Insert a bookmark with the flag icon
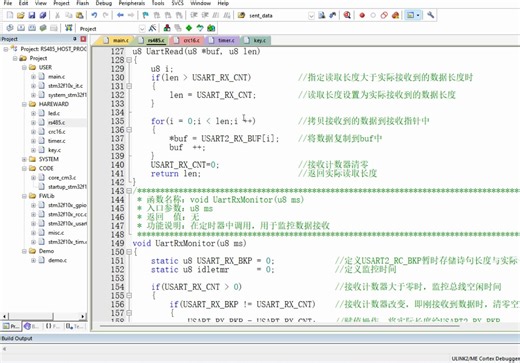The height and width of the screenshot is (363, 520). 145,15
